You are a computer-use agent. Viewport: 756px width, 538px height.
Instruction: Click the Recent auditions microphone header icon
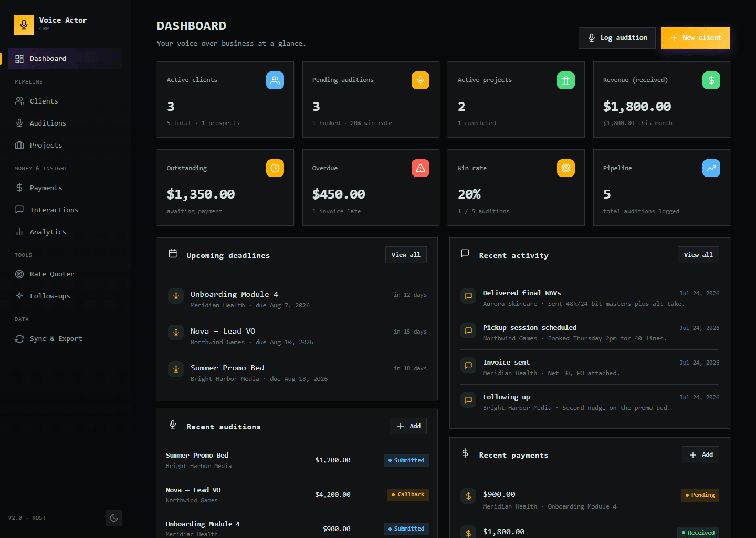point(173,425)
